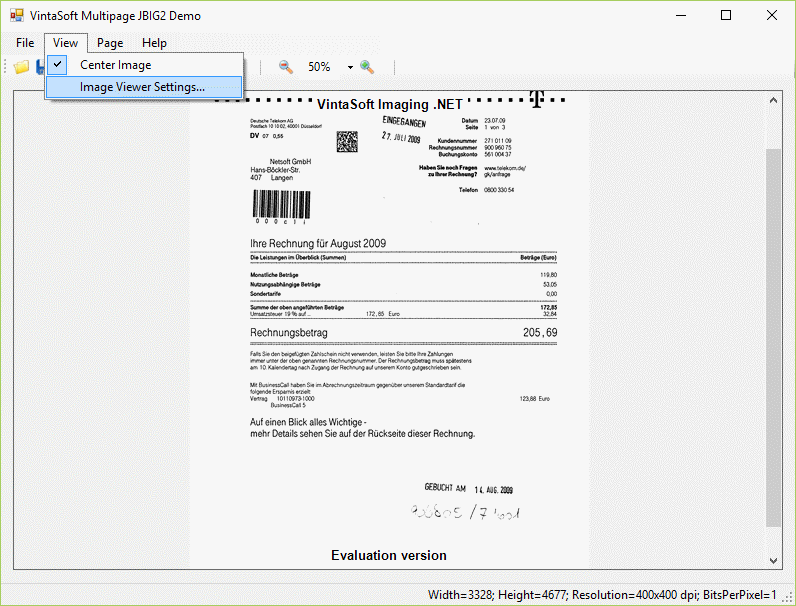
Task: Open the File menu
Action: click(x=25, y=43)
